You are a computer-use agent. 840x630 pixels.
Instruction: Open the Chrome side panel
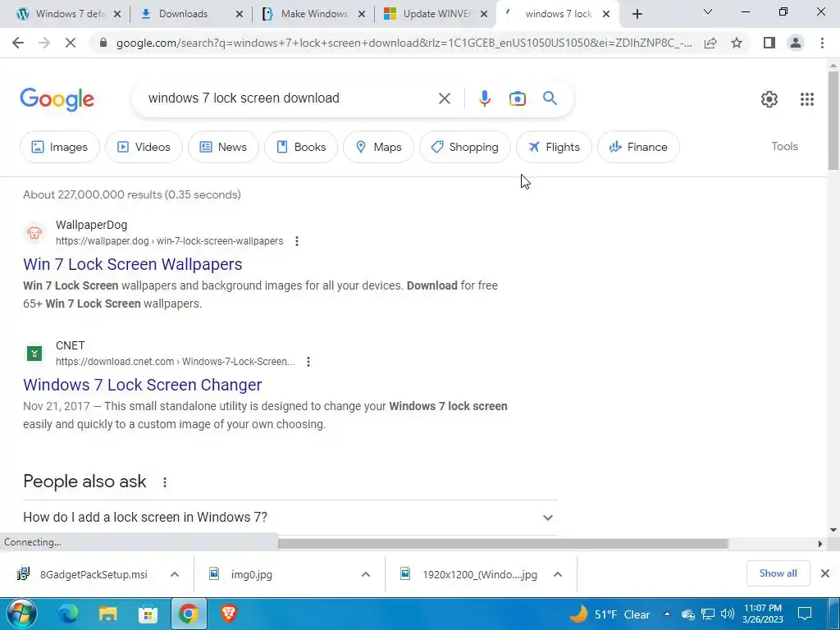click(x=769, y=43)
